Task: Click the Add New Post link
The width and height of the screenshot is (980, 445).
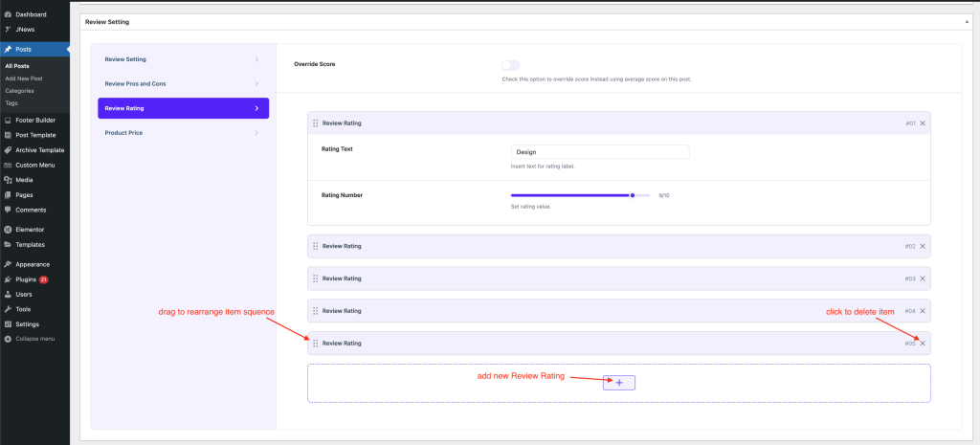Action: (x=24, y=78)
